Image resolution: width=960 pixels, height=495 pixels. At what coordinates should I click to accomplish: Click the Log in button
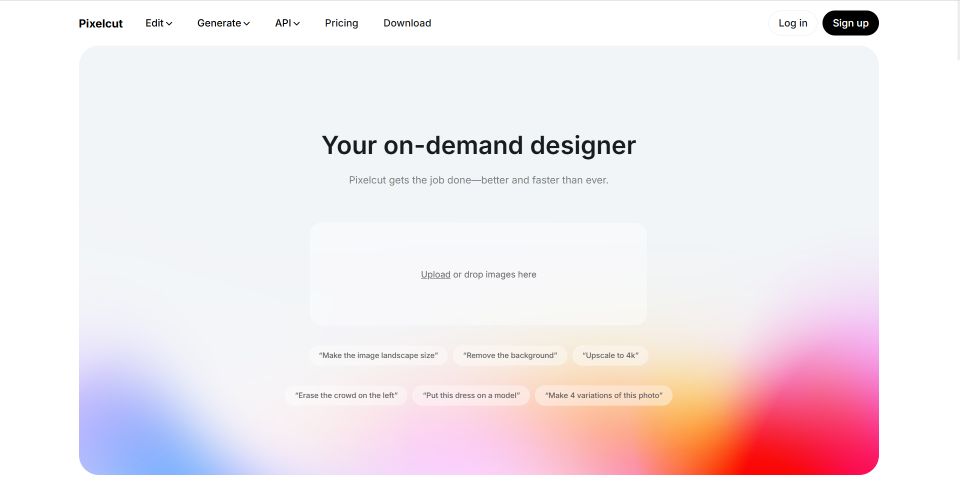click(792, 23)
